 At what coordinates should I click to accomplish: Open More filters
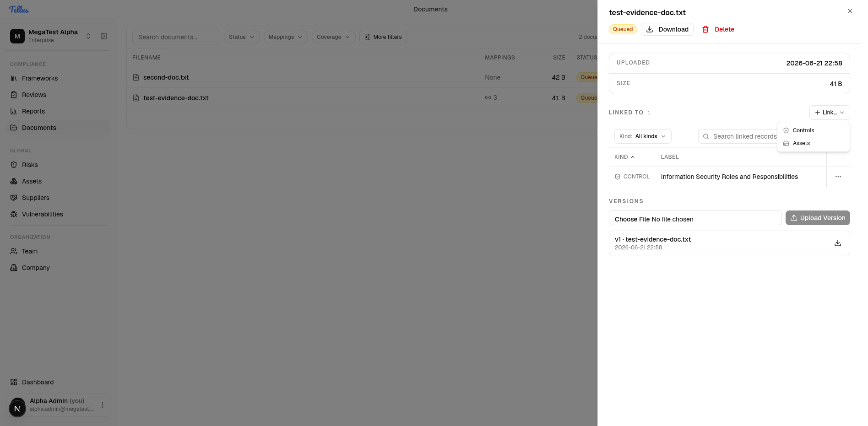(383, 37)
